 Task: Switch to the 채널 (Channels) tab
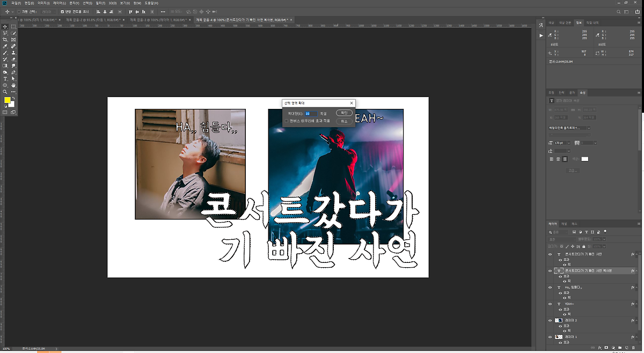tap(563, 223)
